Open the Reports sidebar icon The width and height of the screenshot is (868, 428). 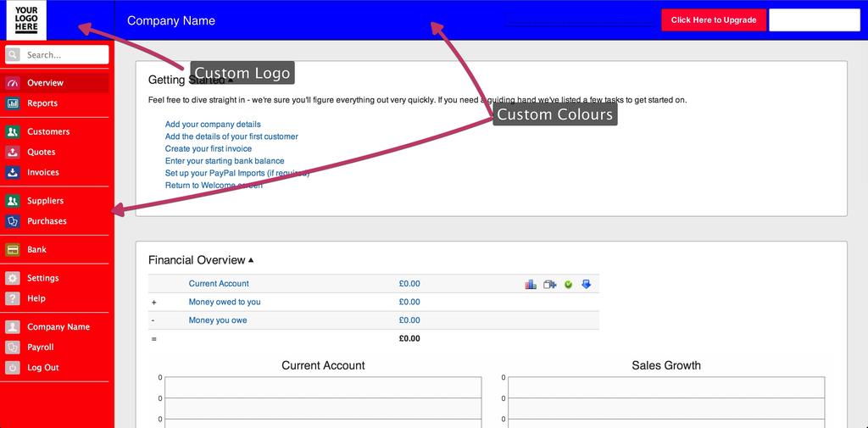click(13, 103)
